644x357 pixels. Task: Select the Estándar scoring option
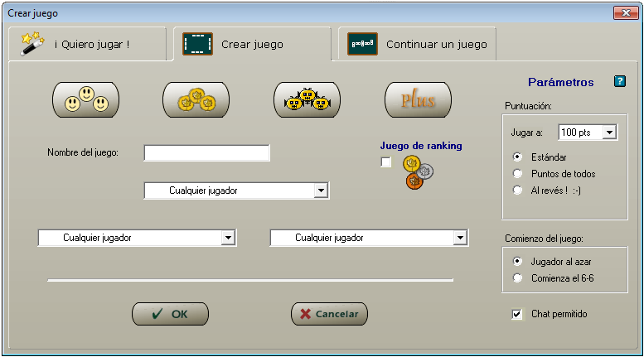[x=517, y=157]
